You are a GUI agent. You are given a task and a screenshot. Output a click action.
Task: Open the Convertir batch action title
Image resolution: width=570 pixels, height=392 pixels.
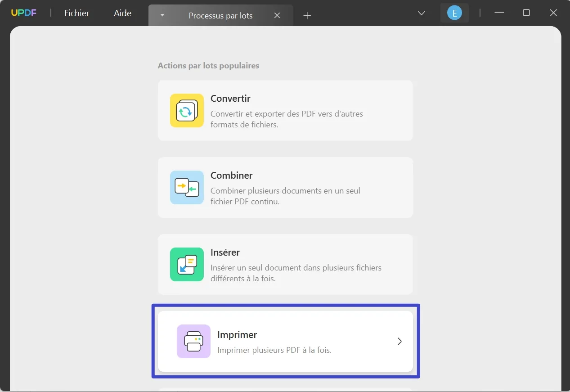click(230, 98)
